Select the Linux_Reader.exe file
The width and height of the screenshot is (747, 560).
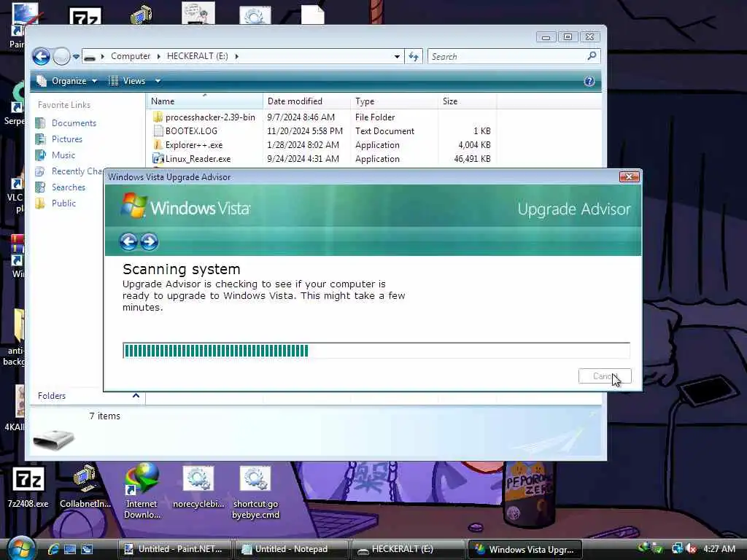[192, 158]
